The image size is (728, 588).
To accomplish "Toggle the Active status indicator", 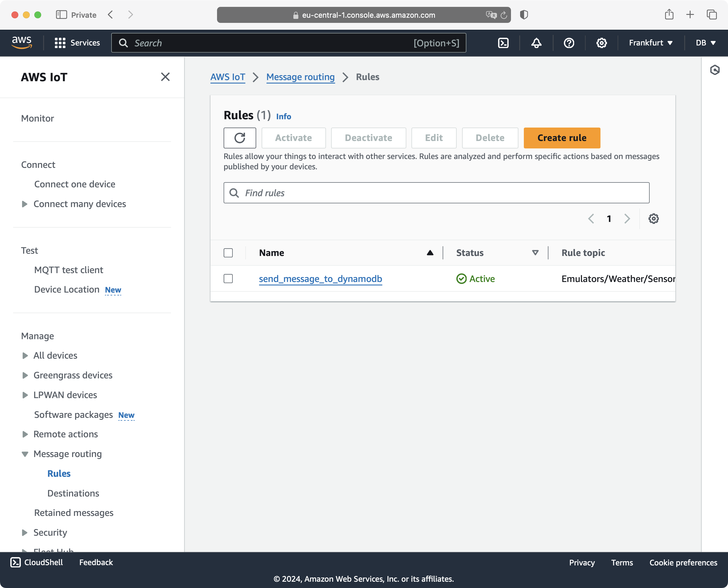I will tap(475, 278).
